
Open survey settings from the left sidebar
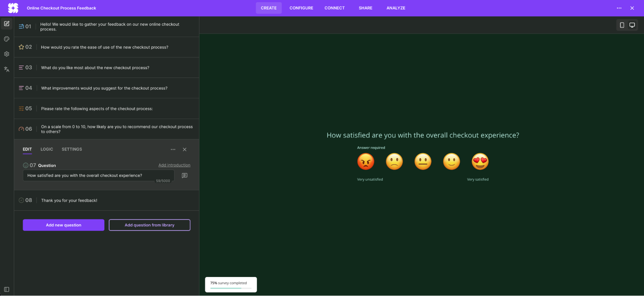6,54
